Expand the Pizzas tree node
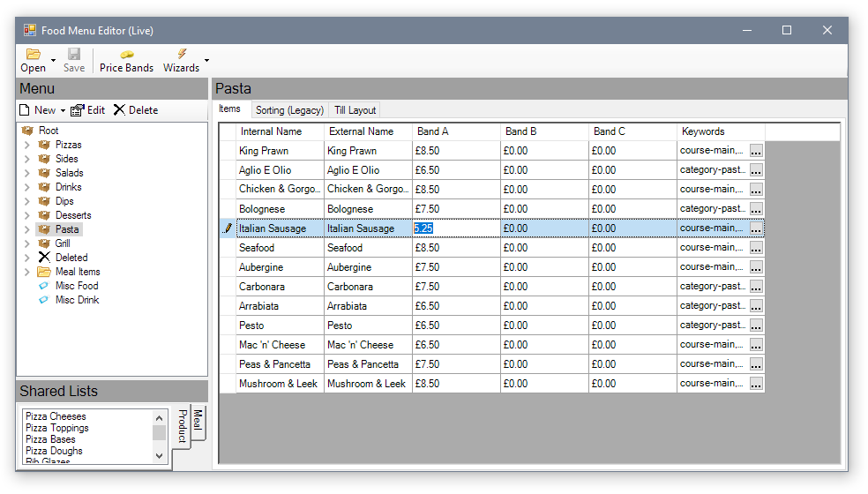The width and height of the screenshot is (868, 494). [x=26, y=145]
